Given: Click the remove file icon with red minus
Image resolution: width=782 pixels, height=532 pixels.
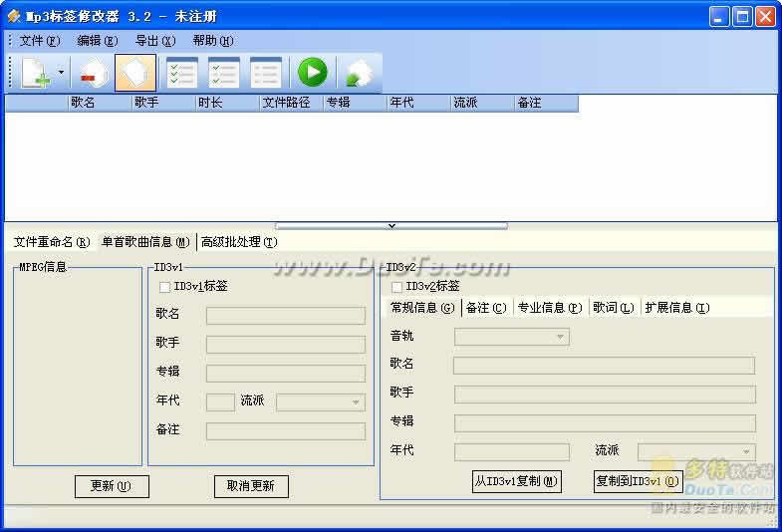Looking at the screenshot, I should tap(94, 73).
